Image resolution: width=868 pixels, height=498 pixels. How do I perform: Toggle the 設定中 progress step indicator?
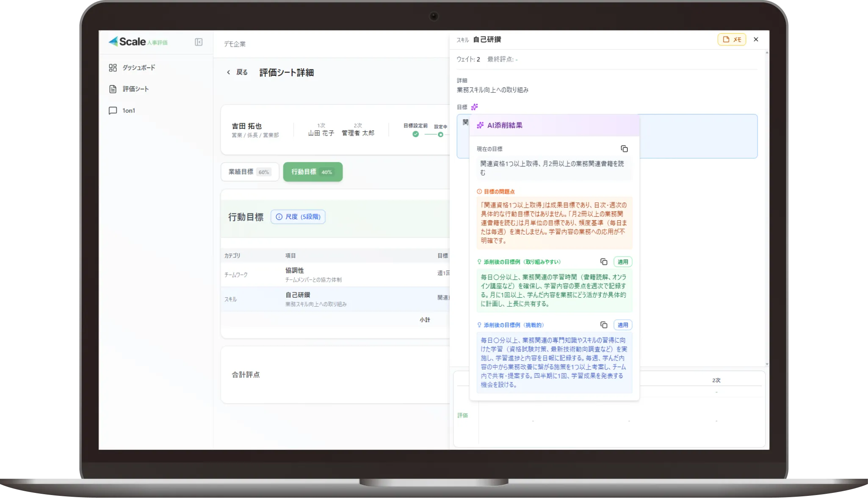440,134
